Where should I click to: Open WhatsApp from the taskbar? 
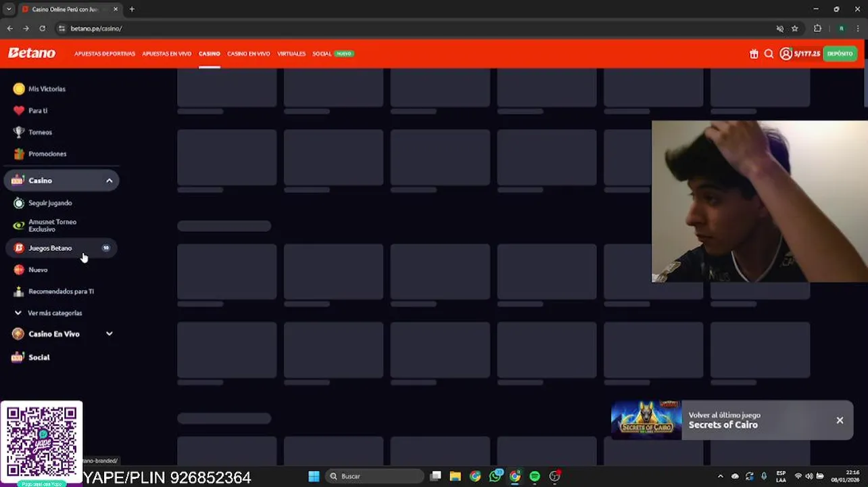tap(496, 476)
